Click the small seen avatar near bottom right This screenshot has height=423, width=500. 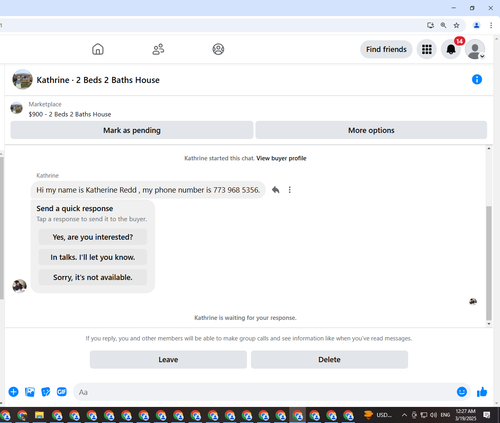tap(473, 301)
